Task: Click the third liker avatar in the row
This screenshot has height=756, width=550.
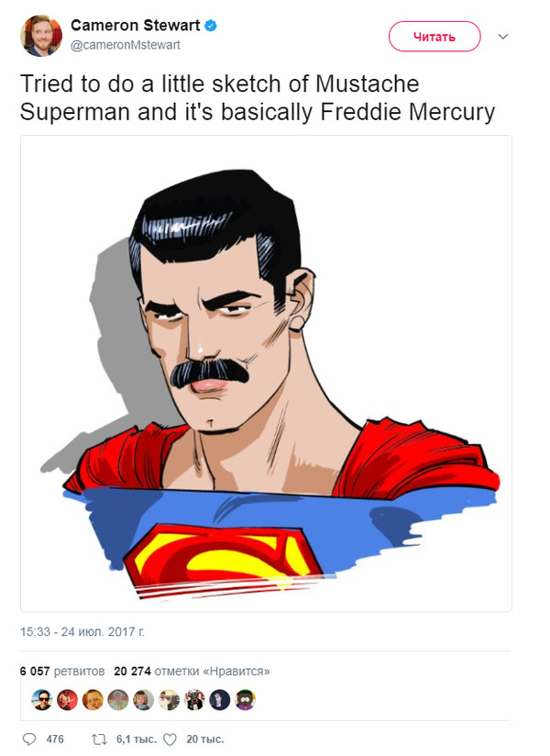Action: pos(93,700)
